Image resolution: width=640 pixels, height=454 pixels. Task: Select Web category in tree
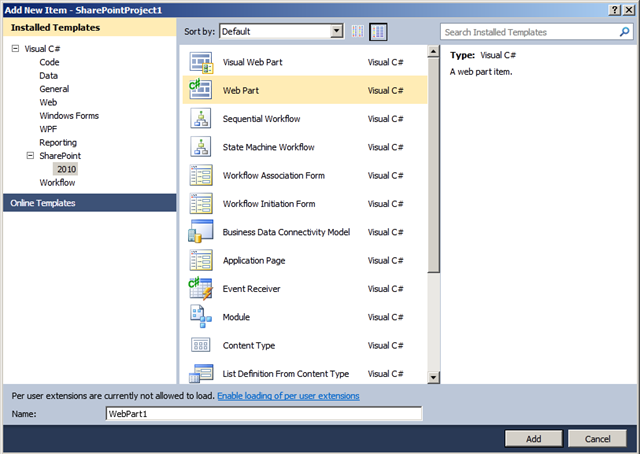(48, 102)
